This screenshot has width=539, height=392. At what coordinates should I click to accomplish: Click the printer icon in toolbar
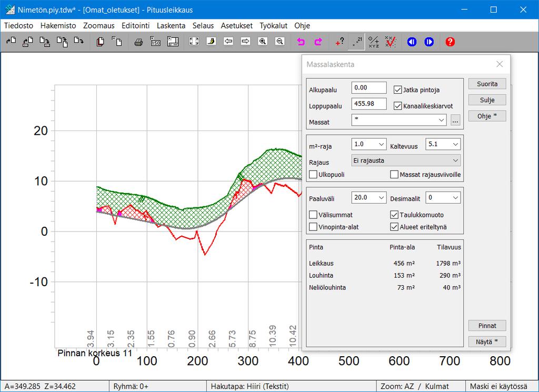tap(138, 42)
